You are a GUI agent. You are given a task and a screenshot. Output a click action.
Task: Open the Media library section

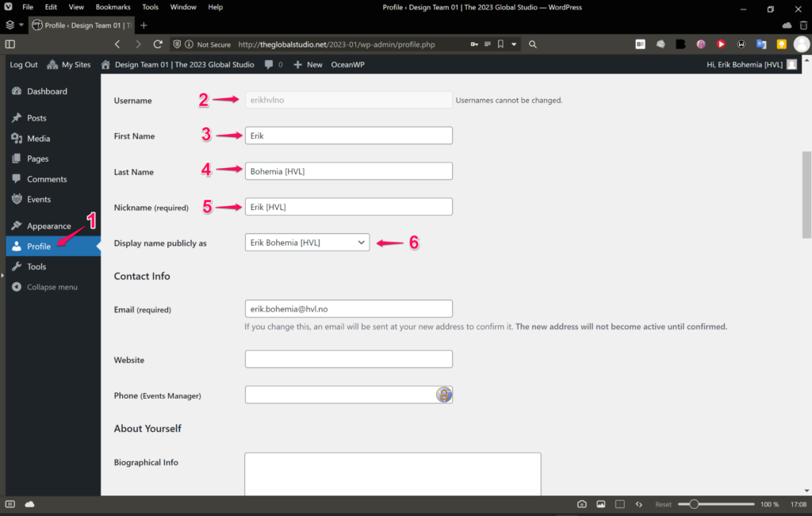[38, 139]
